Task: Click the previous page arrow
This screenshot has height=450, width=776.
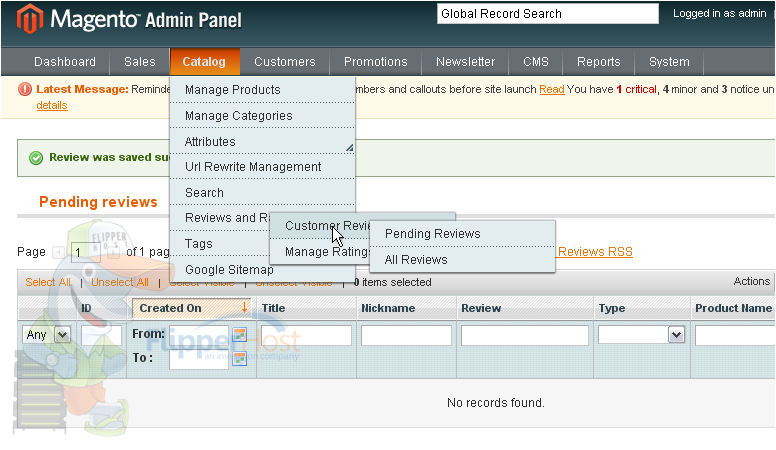Action: click(58, 252)
